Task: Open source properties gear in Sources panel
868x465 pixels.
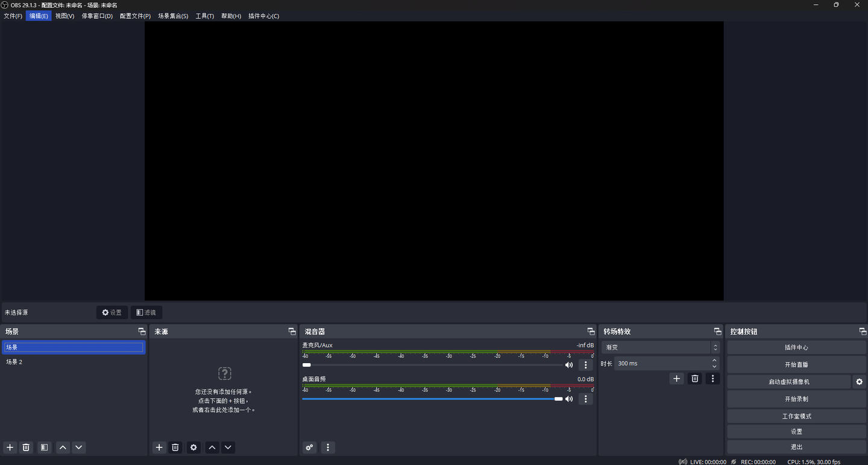Action: click(193, 447)
